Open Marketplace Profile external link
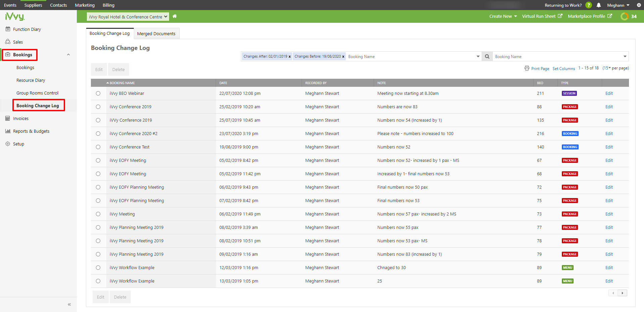This screenshot has height=312, width=644. pos(590,16)
